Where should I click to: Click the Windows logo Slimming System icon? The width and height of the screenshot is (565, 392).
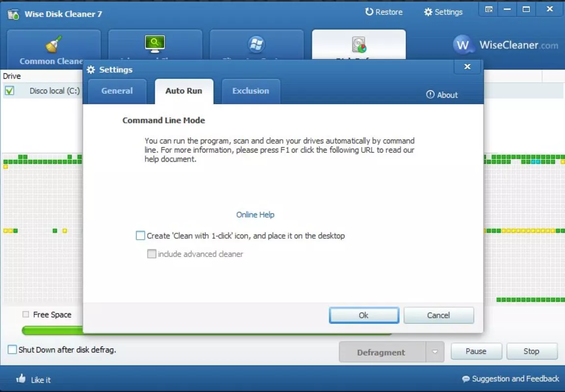[x=256, y=44]
